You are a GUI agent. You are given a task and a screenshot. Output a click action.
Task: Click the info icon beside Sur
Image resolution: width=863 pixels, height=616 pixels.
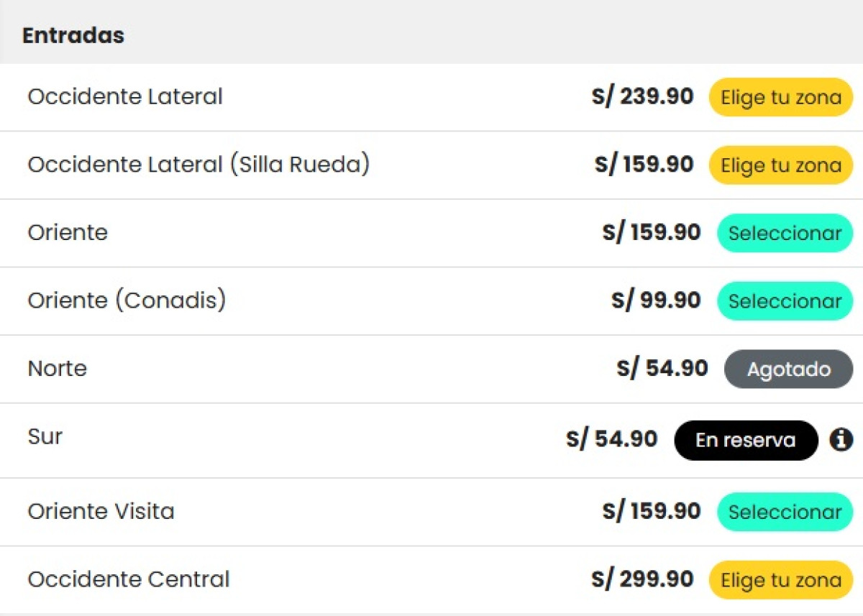[841, 439]
